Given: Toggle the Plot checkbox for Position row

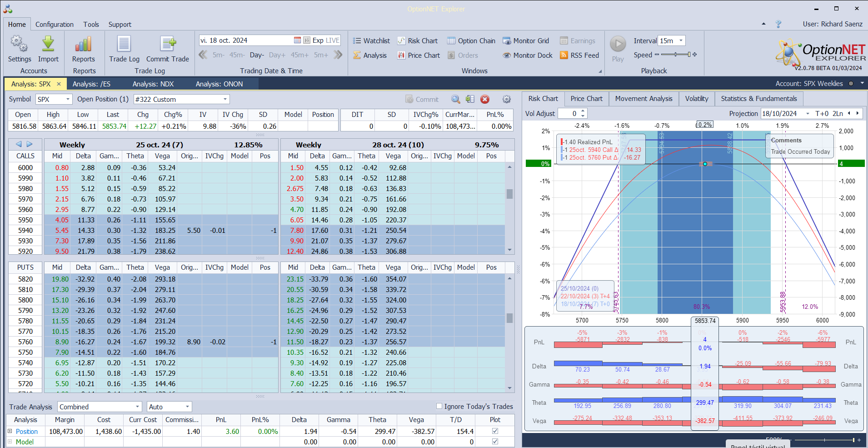Looking at the screenshot, I should (x=495, y=431).
